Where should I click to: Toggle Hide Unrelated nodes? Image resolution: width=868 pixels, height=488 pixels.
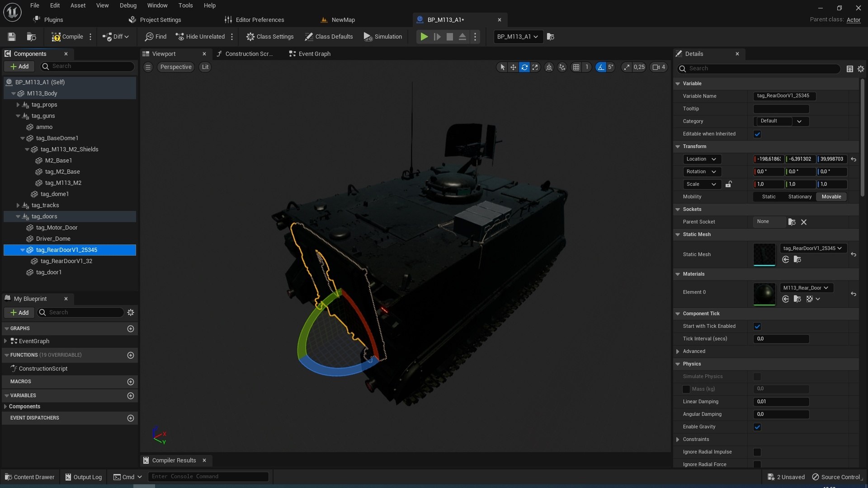coord(200,37)
